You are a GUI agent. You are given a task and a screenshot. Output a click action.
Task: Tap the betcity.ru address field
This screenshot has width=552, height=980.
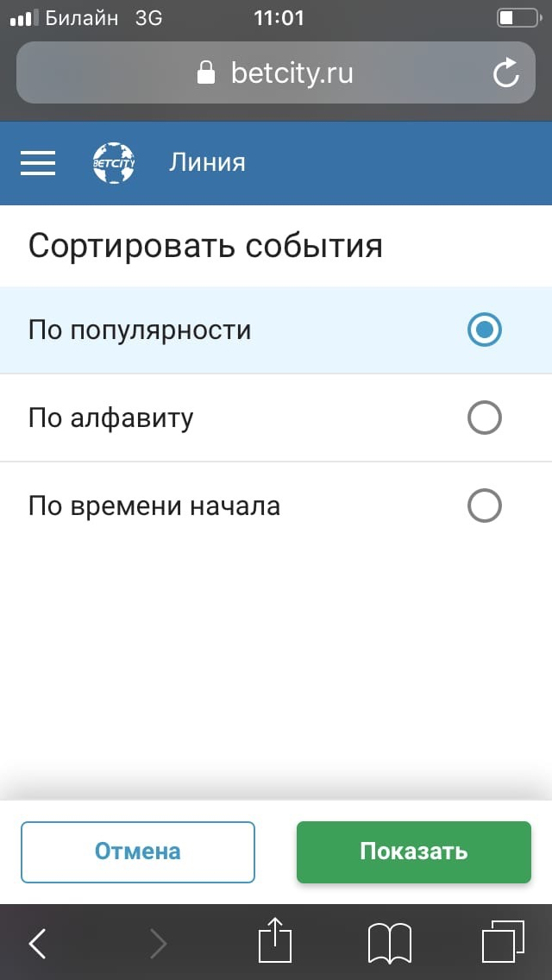[x=292, y=73]
